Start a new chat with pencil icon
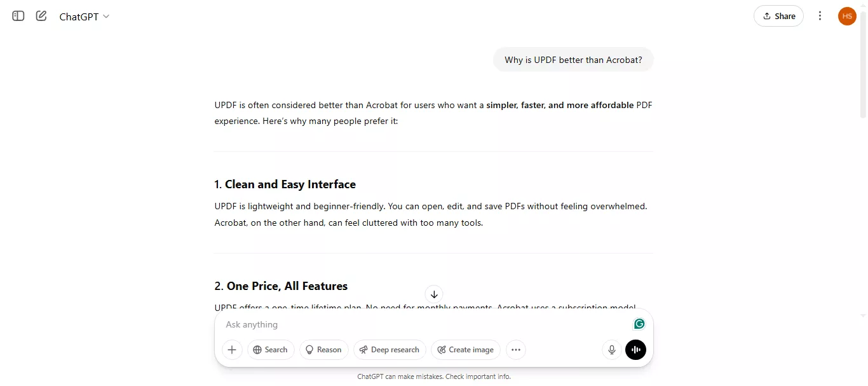Screen dimensions: 868x386 click(41, 16)
